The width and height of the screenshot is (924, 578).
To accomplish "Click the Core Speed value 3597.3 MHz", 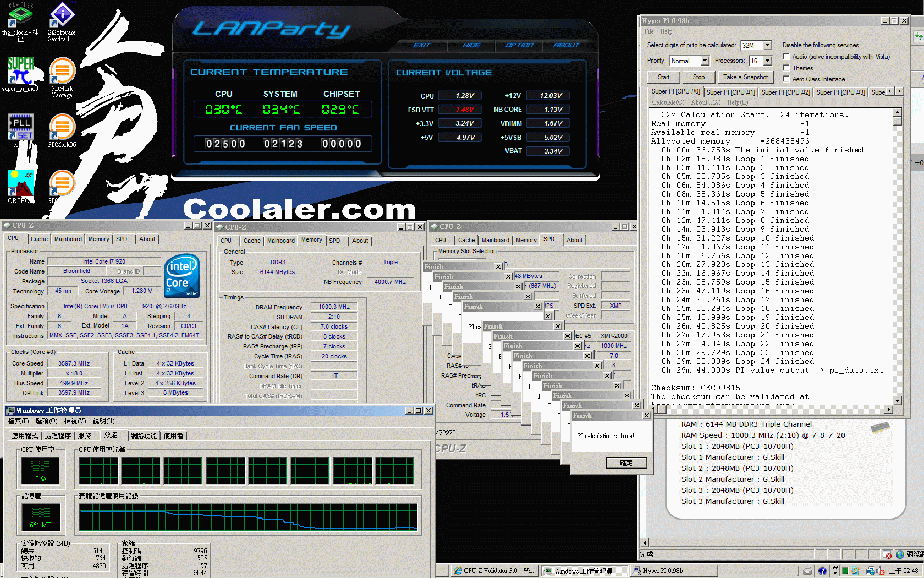I will pos(74,363).
